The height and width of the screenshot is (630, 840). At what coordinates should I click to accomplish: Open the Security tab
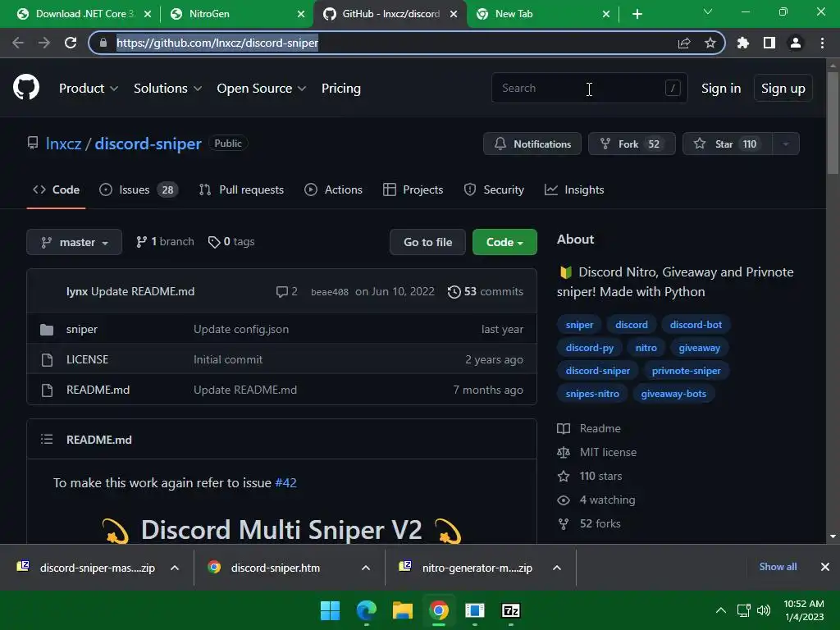coord(494,189)
